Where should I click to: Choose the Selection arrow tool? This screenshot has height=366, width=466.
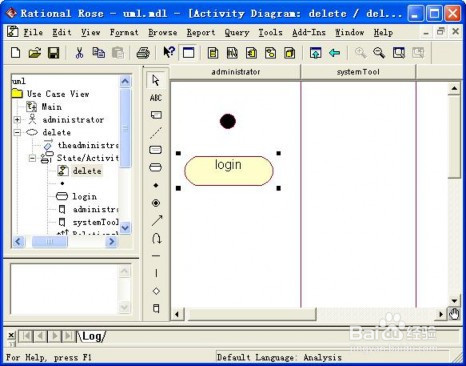(x=156, y=80)
